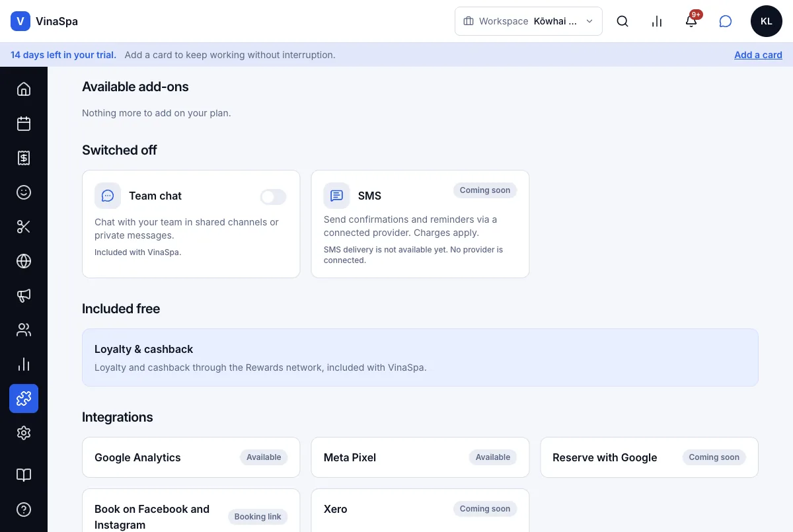
Task: Open the Meta Pixel integration card
Action: click(x=420, y=457)
